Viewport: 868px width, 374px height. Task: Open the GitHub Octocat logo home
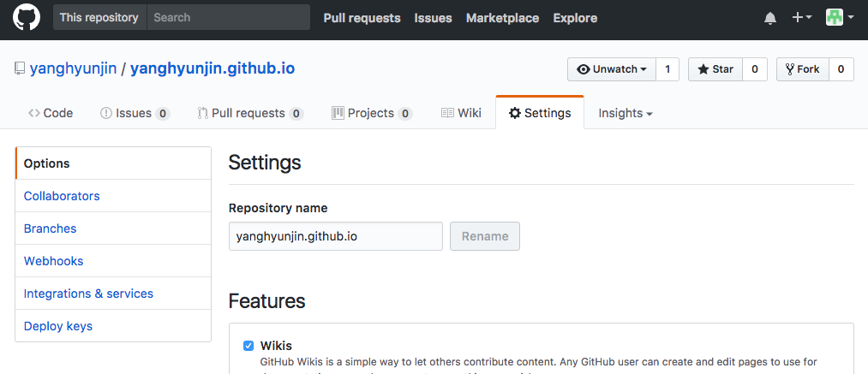(27, 18)
